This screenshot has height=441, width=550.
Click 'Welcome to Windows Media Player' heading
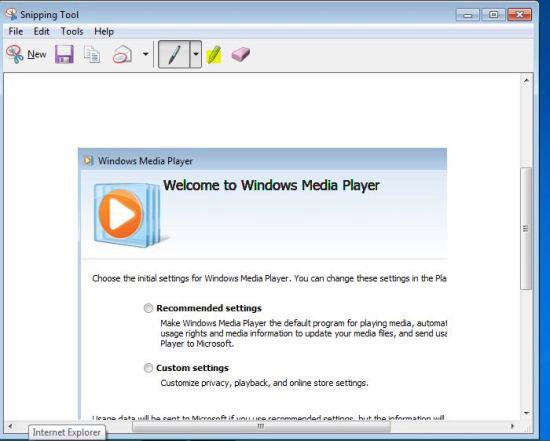(271, 185)
